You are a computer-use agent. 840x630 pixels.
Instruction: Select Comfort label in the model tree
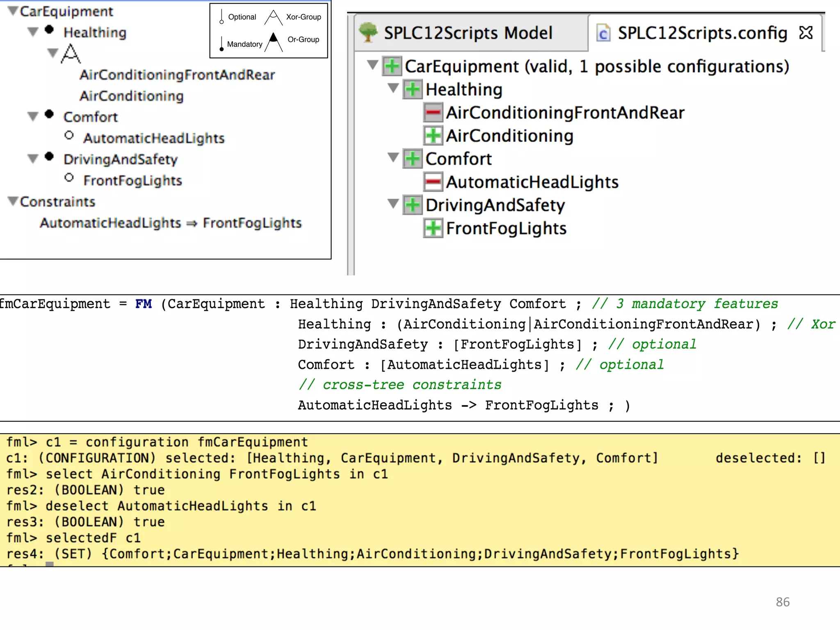(x=91, y=117)
